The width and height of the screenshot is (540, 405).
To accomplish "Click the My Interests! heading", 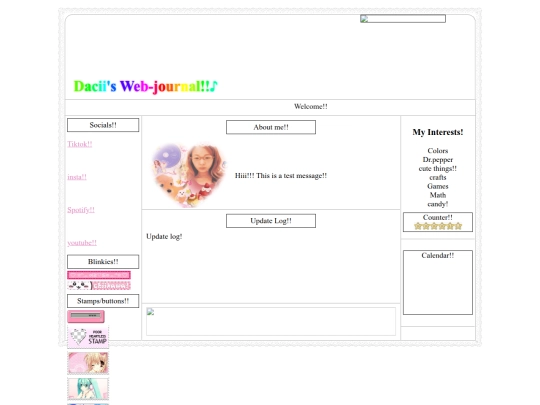I will click(438, 132).
